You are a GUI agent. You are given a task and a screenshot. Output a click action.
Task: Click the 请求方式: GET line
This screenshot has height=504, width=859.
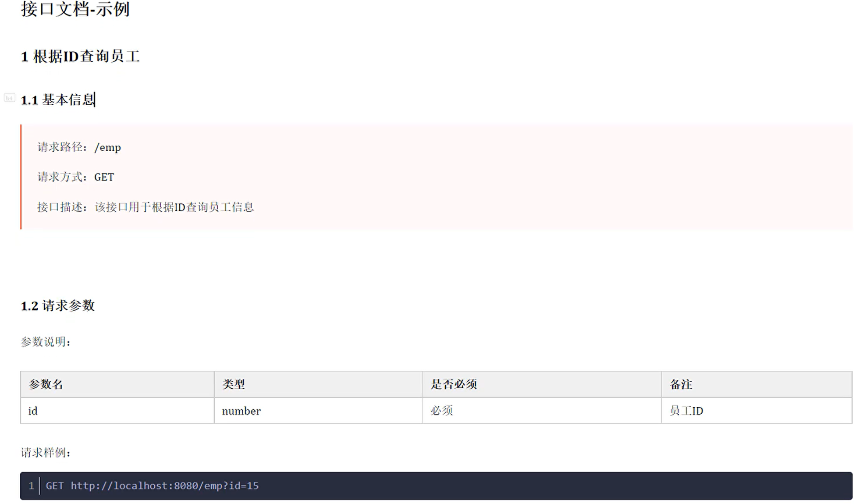click(x=75, y=177)
